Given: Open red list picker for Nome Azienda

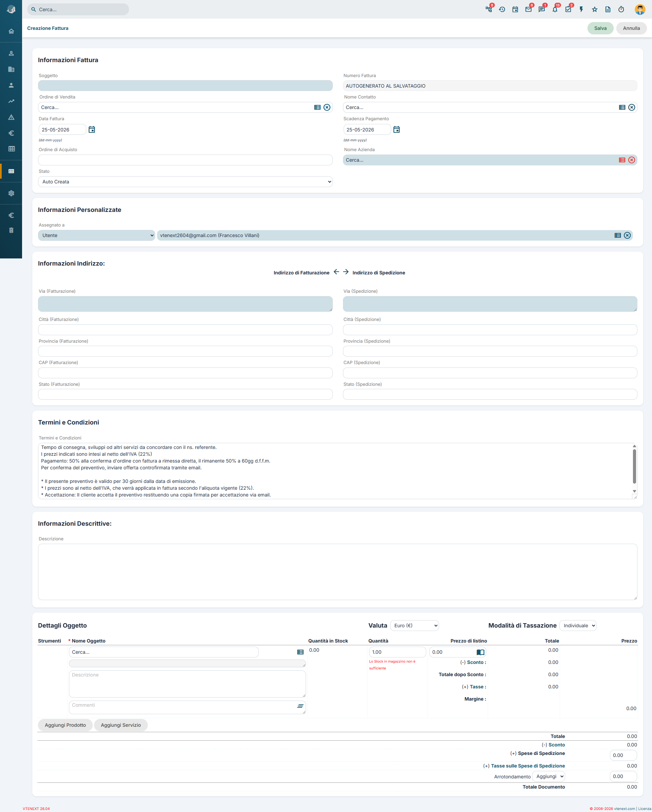Looking at the screenshot, I should (622, 160).
